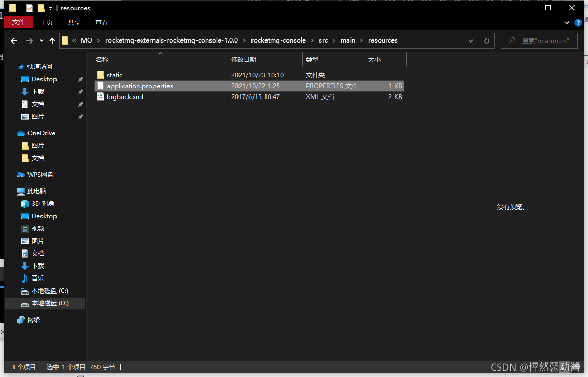588x377 pixels.
Task: Click the refresh button in address bar
Action: [x=487, y=40]
